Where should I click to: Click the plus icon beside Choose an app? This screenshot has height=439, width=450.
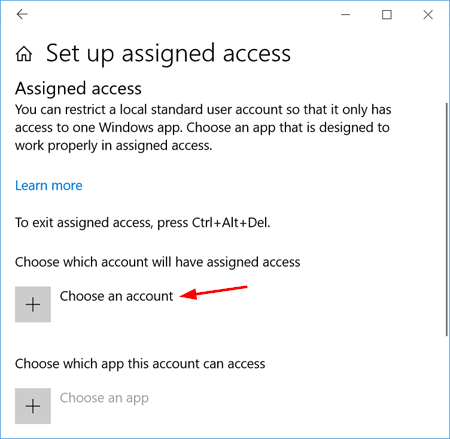(x=33, y=406)
